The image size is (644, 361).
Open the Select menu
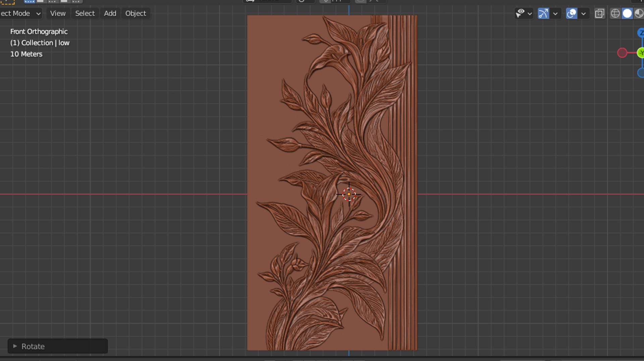point(85,13)
